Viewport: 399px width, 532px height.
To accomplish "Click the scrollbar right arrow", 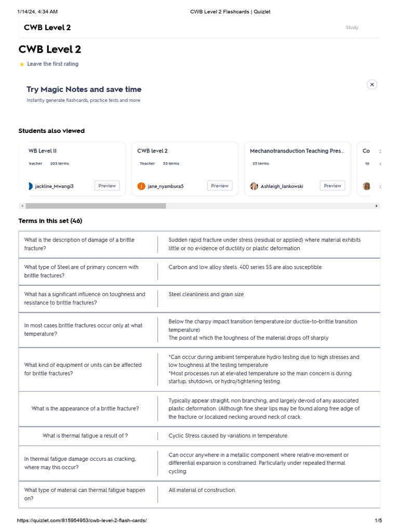I will click(x=376, y=206).
